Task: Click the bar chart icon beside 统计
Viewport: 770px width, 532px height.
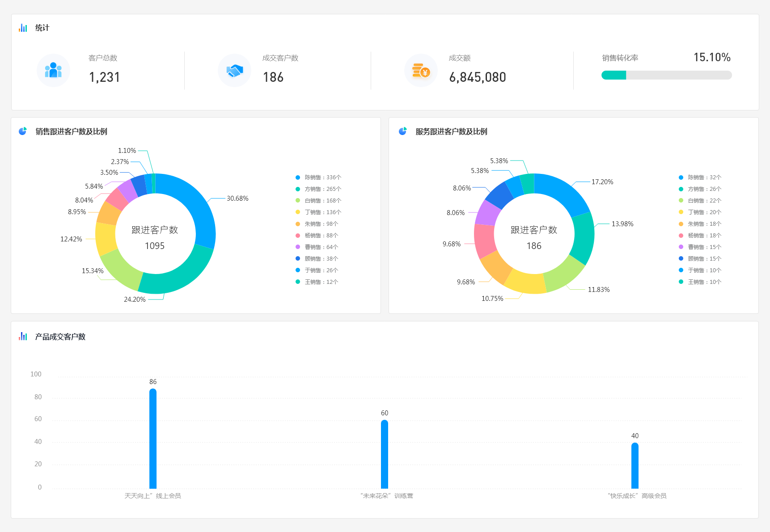Action: pyautogui.click(x=23, y=28)
